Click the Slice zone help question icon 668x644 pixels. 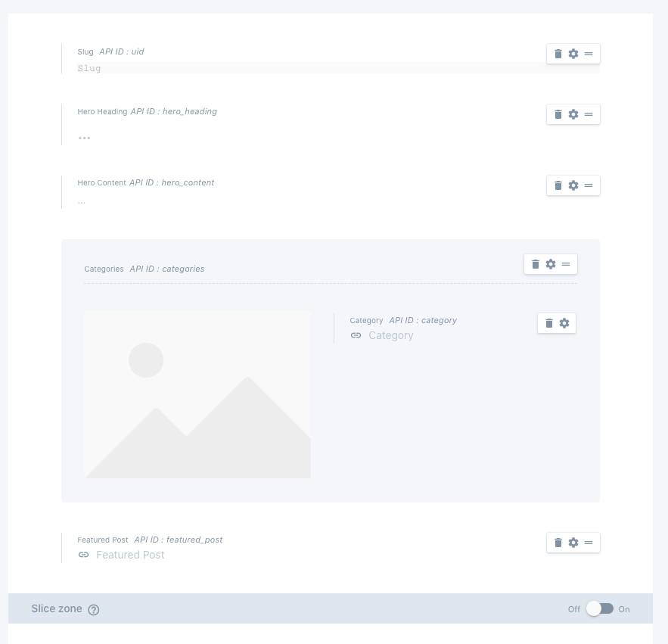tap(94, 610)
